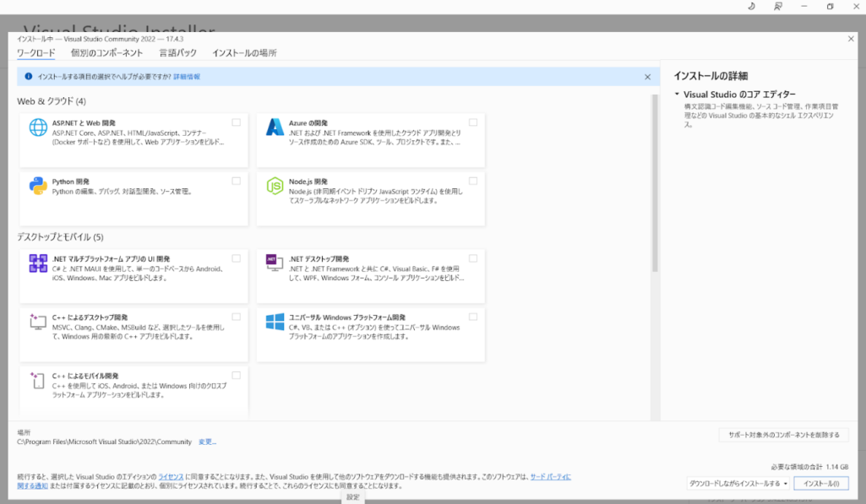Image resolution: width=866 pixels, height=504 pixels.
Task: Open the 言語パック tab
Action: (177, 53)
